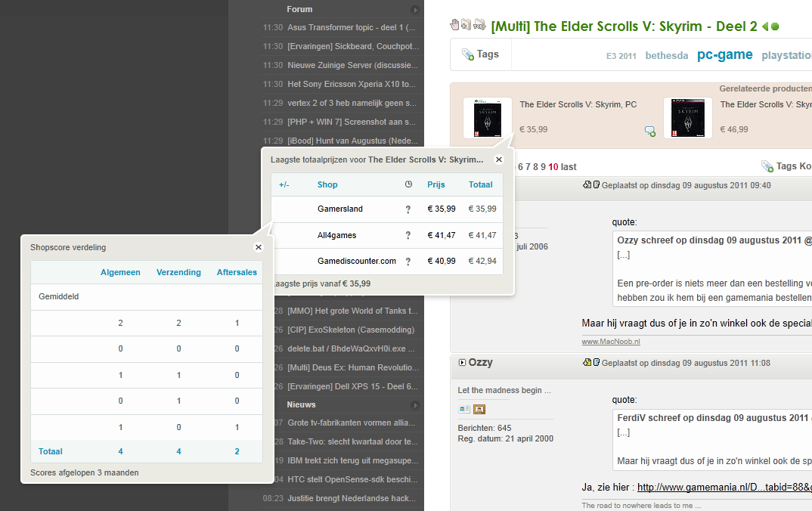Toggle the arrow next to Ozzy's name
The height and width of the screenshot is (511, 812).
pos(462,362)
